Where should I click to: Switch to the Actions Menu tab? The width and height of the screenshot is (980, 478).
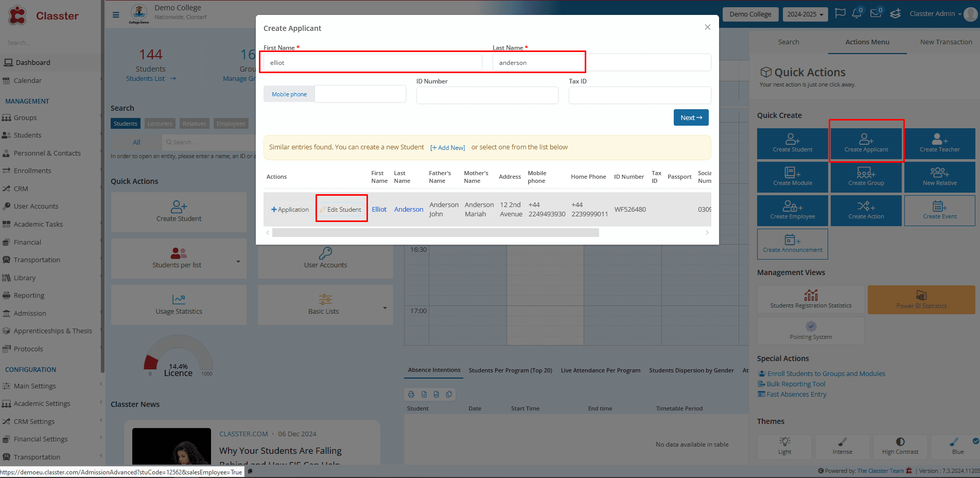pos(867,42)
